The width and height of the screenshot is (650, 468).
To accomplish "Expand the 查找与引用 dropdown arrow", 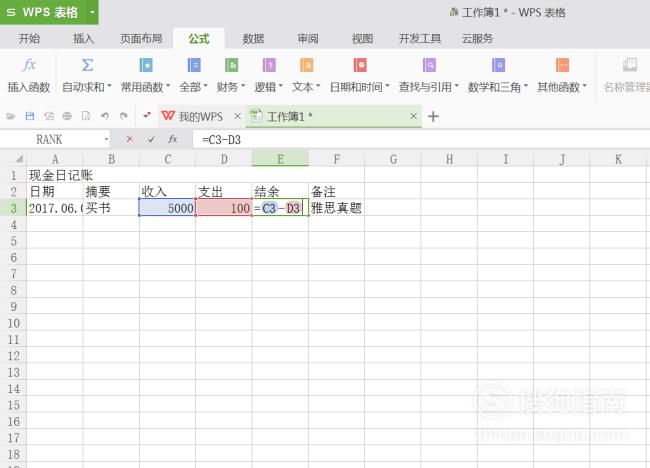I will 456,86.
